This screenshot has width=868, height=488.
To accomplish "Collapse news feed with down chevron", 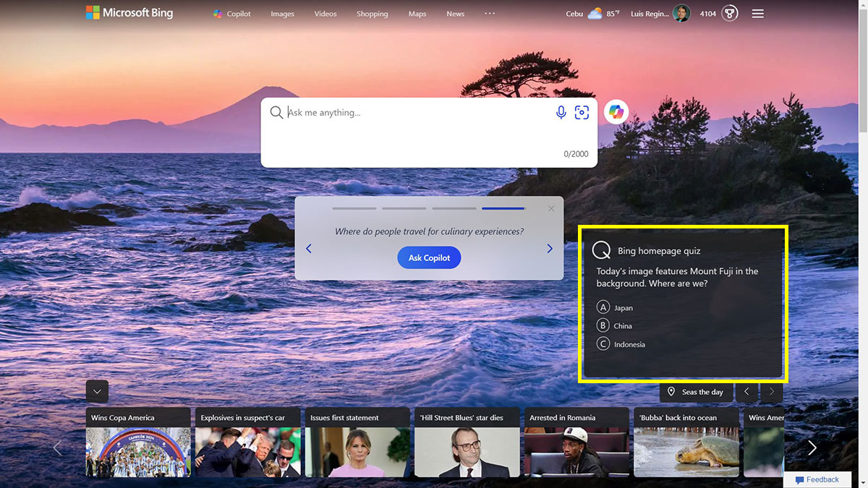I will click(97, 391).
